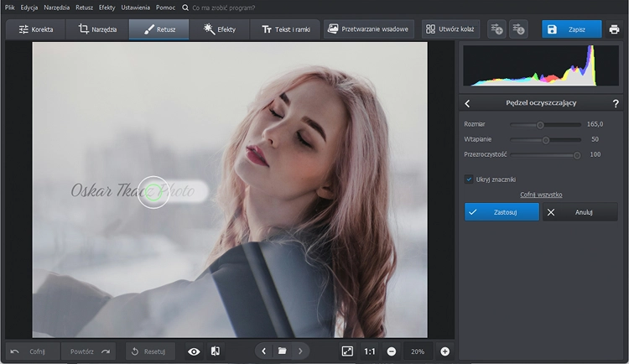Click the Zastosuj button

point(502,212)
